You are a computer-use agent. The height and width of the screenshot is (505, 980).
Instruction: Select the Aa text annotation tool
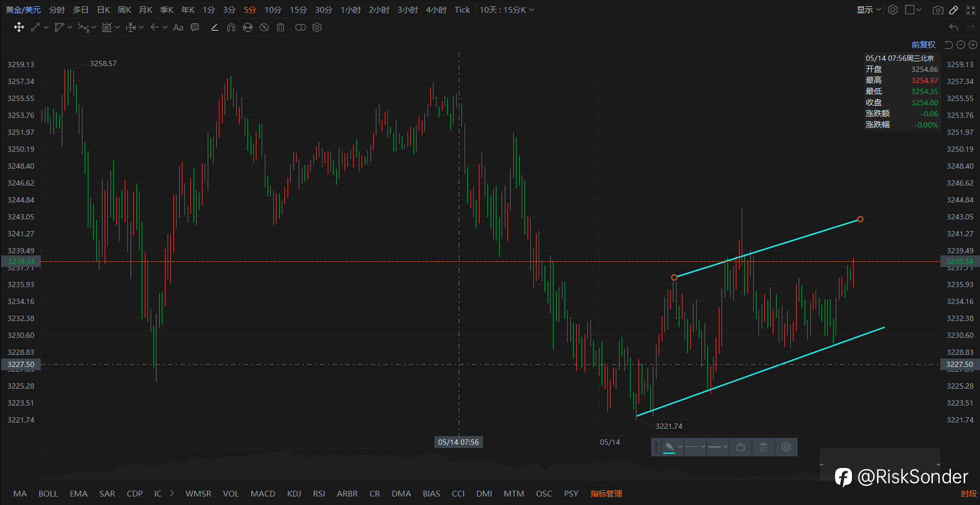point(178,27)
